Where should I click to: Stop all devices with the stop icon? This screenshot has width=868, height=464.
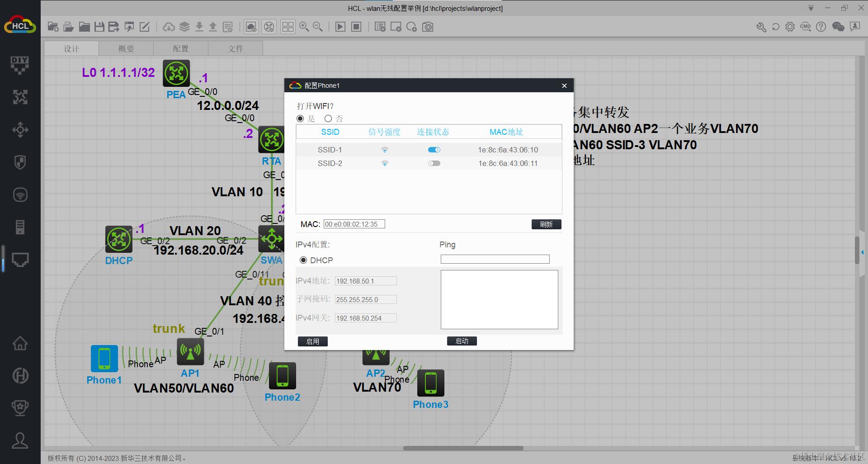[x=356, y=27]
